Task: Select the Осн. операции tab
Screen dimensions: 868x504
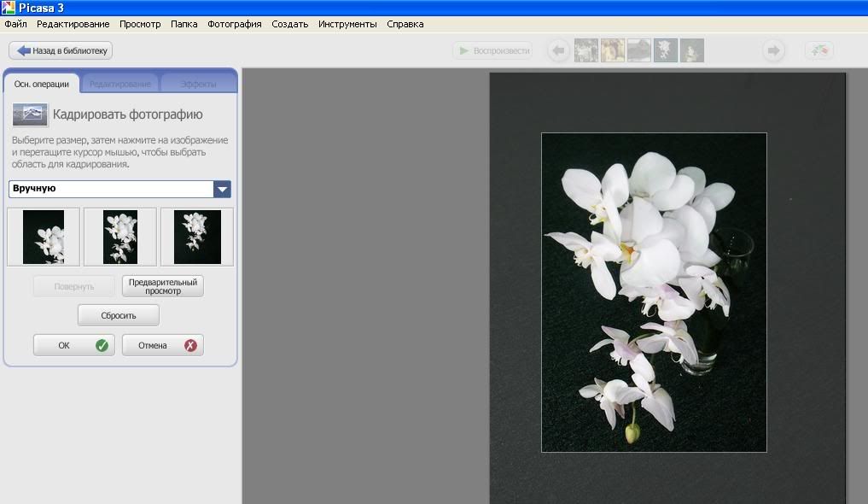Action: [x=42, y=84]
